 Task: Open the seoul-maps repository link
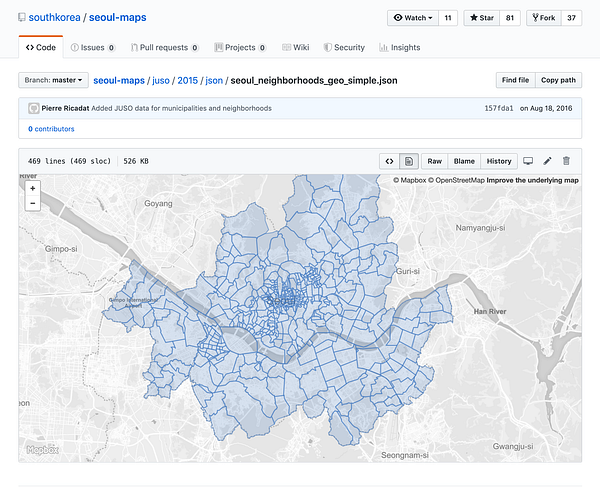click(117, 18)
